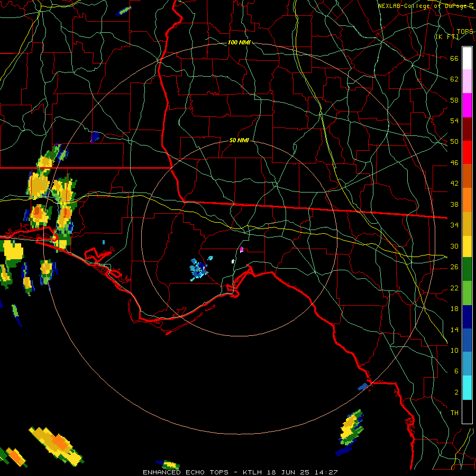This screenshot has height=476, width=476.
Task: Click the '6' legend value
Action: 456,371
